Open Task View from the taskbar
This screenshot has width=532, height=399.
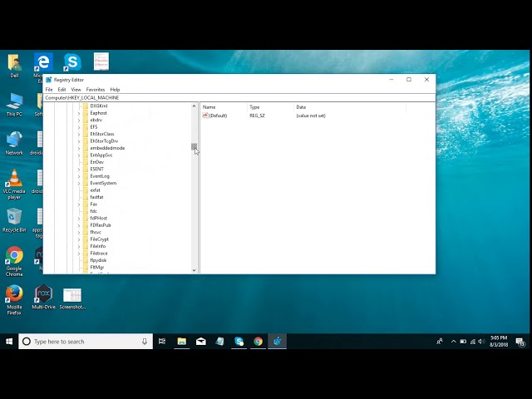pos(162,342)
